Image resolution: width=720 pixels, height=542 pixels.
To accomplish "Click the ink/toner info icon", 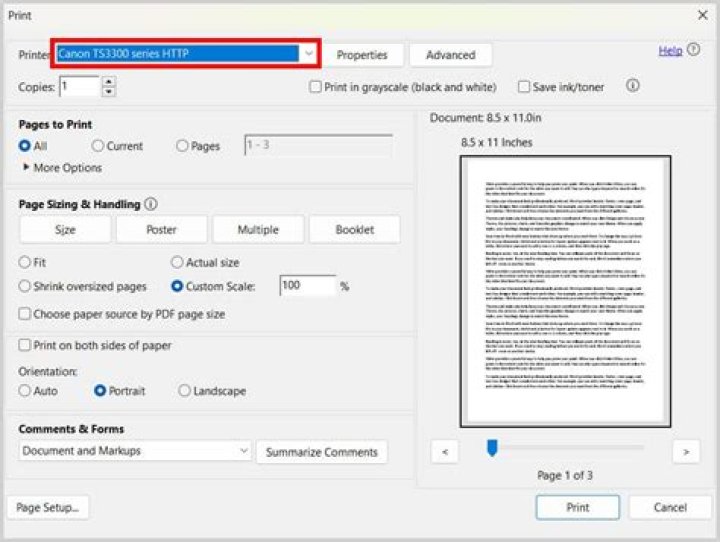I will point(632,86).
